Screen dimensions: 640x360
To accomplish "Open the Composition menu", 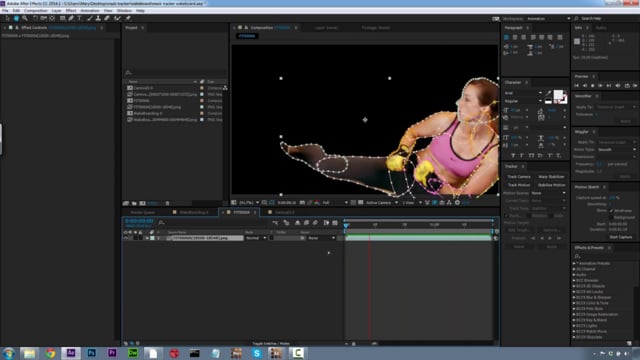I will [36, 11].
